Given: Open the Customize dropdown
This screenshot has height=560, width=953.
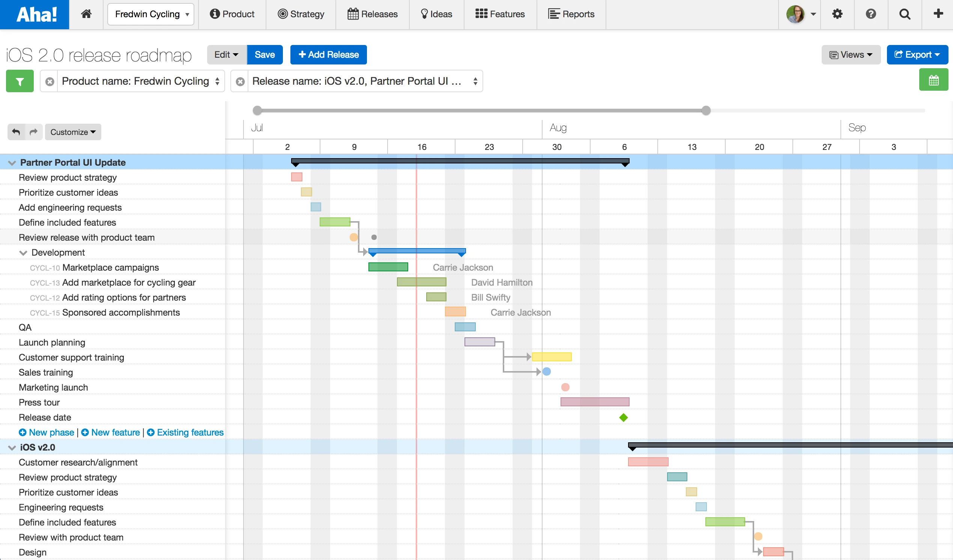Looking at the screenshot, I should pos(73,132).
